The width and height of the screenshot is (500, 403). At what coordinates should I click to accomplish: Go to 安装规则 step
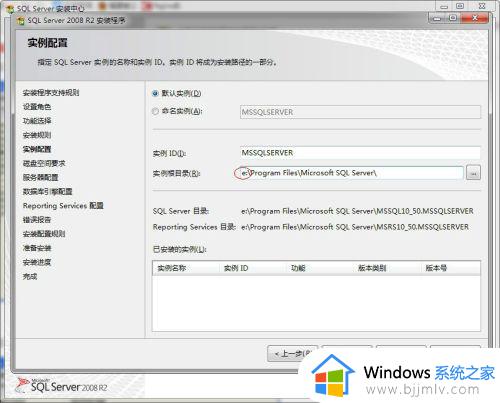37,135
